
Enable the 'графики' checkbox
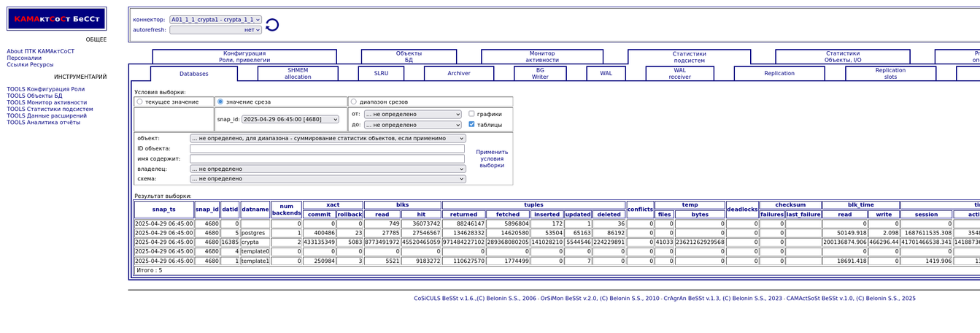coord(471,114)
